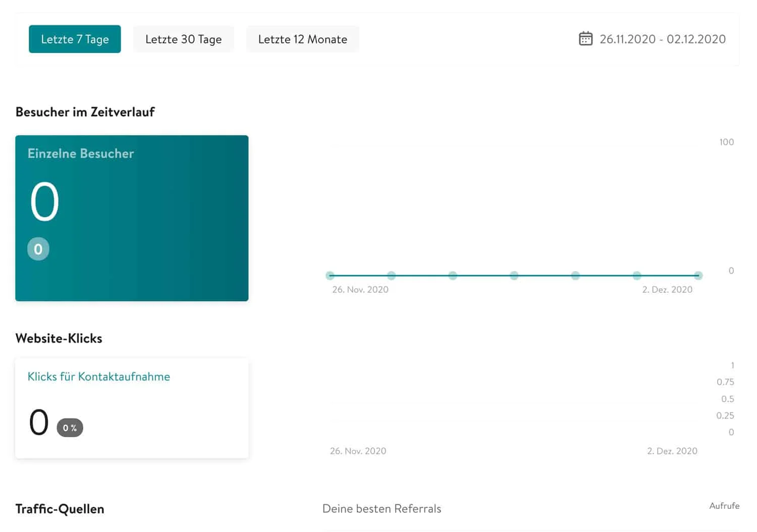Switch to Letzte 12 Monate view
This screenshot has height=532, width=757.
(302, 39)
